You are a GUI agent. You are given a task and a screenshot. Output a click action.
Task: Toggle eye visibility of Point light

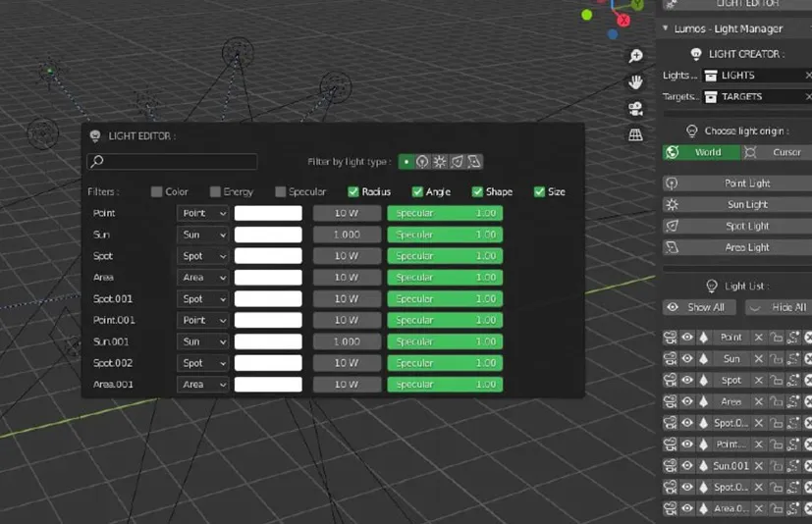(687, 338)
